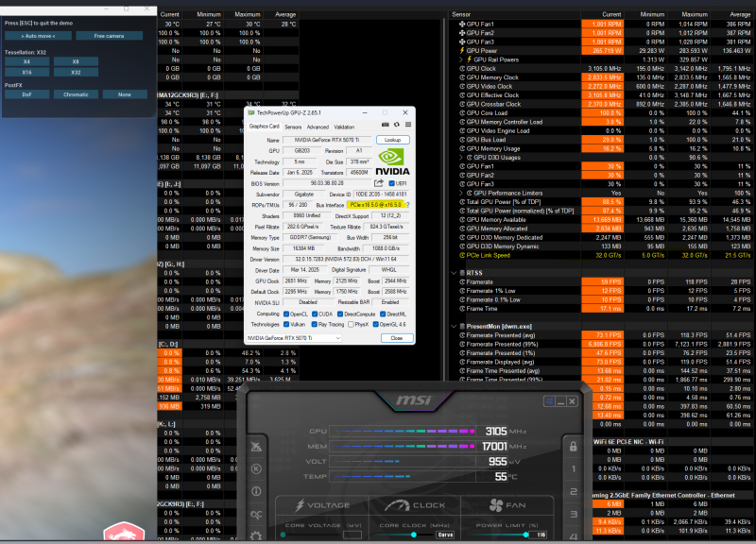This screenshot has width=756, height=544.
Task: Click the Core Clock Curve field
Action: point(445,535)
